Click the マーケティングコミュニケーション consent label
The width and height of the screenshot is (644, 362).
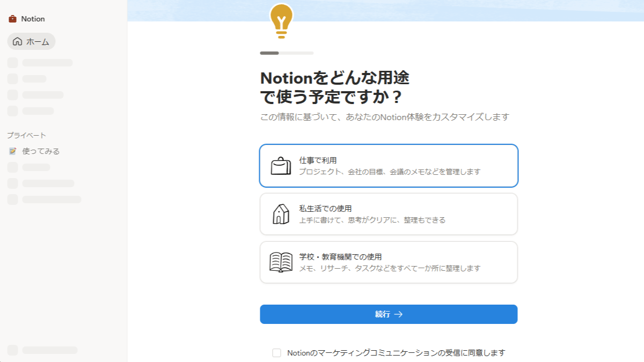tap(396, 353)
